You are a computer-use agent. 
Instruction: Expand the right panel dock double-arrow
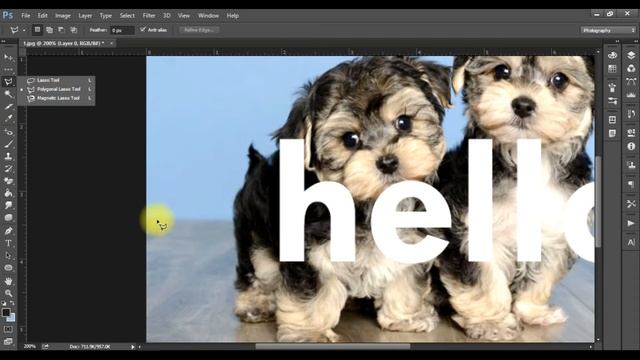click(636, 41)
